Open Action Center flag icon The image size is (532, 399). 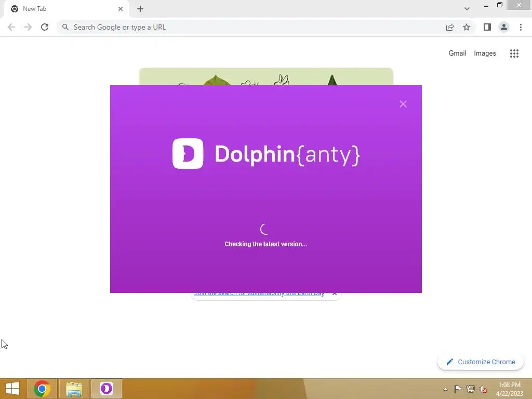pos(458,389)
